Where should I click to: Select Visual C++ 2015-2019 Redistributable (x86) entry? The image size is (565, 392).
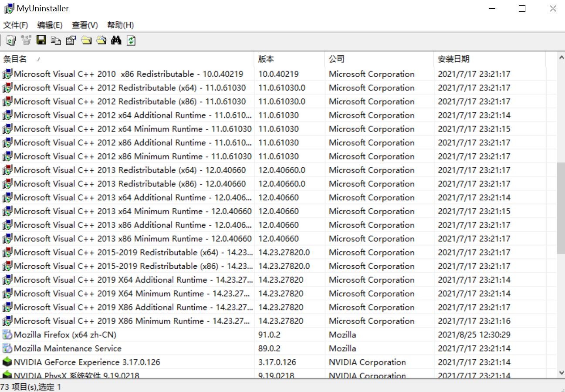click(133, 266)
